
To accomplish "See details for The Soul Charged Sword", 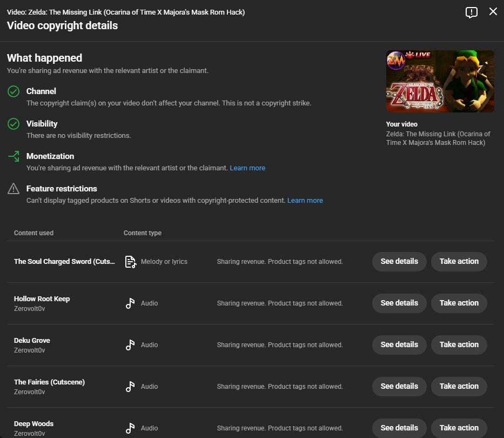I will coord(399,262).
